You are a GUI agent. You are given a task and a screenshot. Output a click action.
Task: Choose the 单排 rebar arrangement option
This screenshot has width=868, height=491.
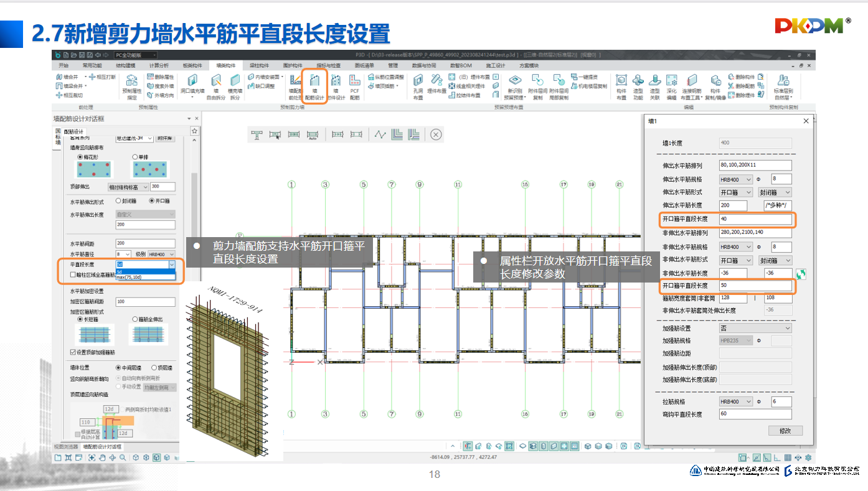coord(135,157)
